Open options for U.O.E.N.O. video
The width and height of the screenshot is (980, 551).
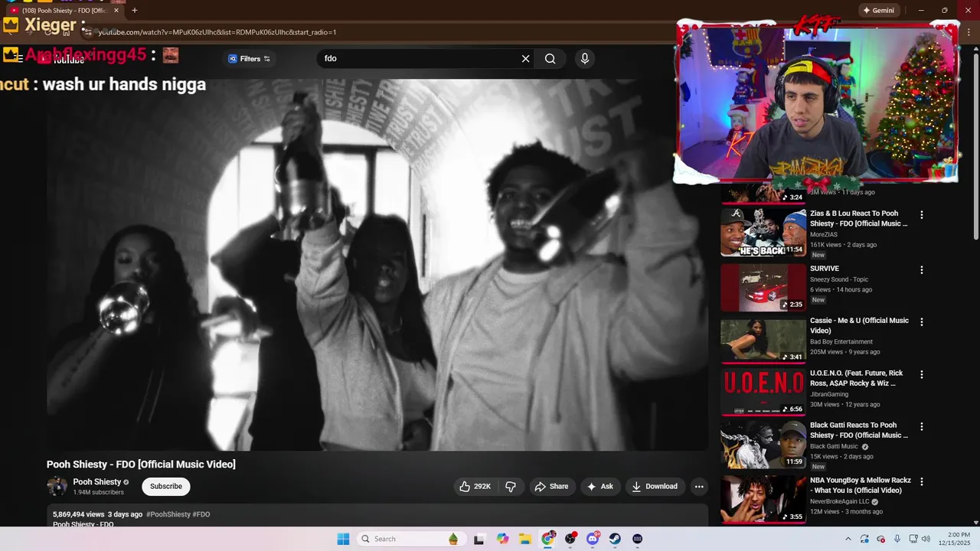[x=922, y=374]
